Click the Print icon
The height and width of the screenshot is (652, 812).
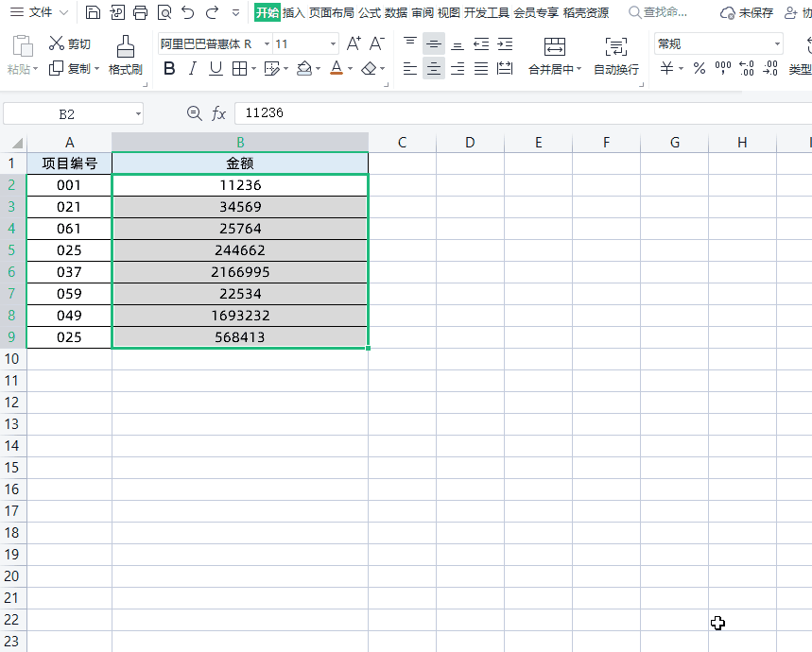point(140,12)
